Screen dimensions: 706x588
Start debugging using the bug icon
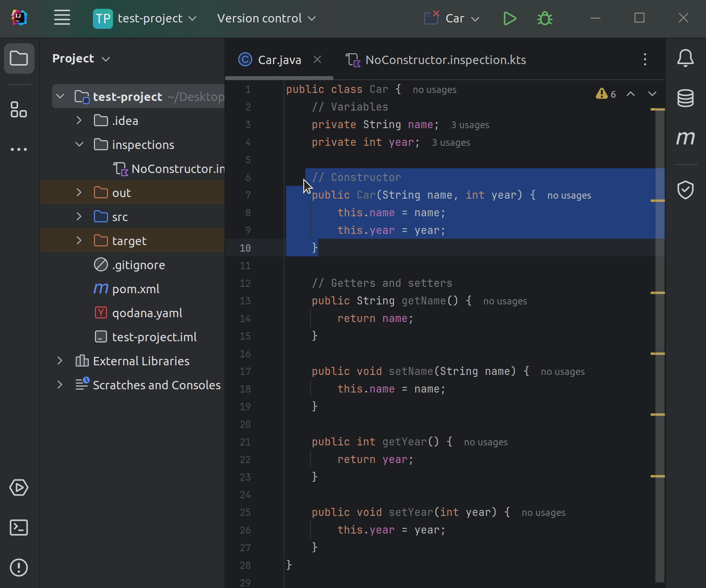pos(545,18)
